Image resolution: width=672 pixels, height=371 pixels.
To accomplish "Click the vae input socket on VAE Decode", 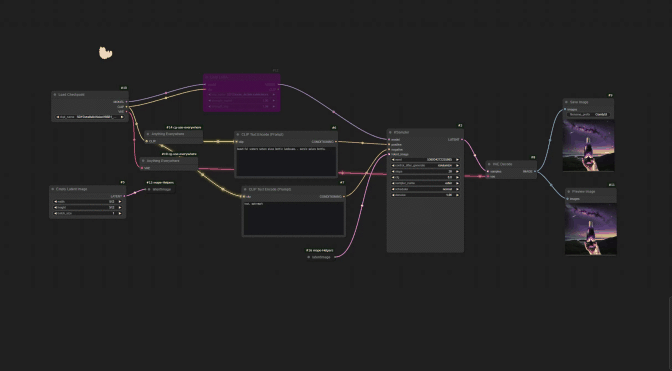I will (488, 177).
